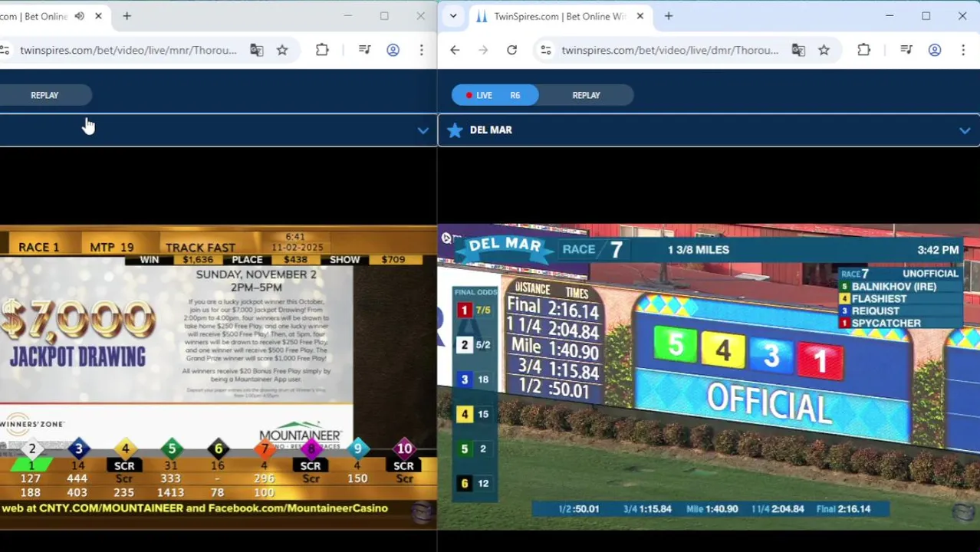The image size is (980, 552).
Task: Open translate options in the right window
Action: pyautogui.click(x=798, y=51)
